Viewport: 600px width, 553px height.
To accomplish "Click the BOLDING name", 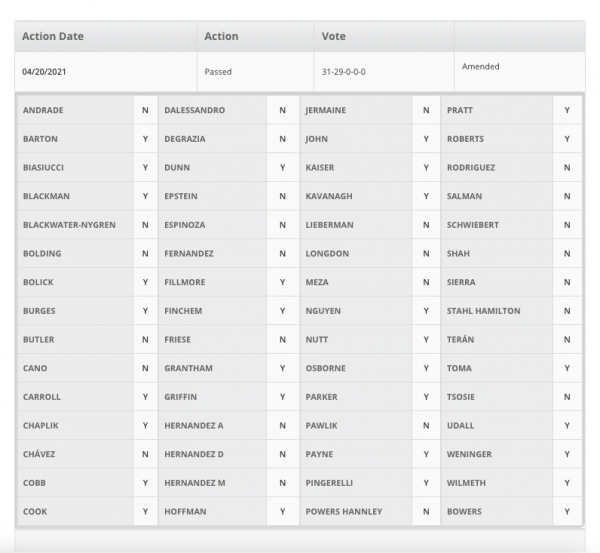I will [42, 254].
